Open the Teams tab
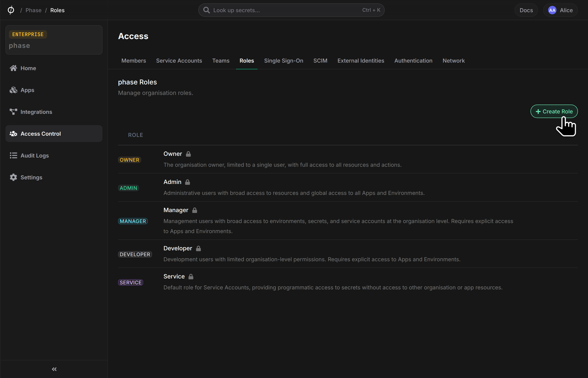Viewport: 588px width, 378px height. click(221, 61)
